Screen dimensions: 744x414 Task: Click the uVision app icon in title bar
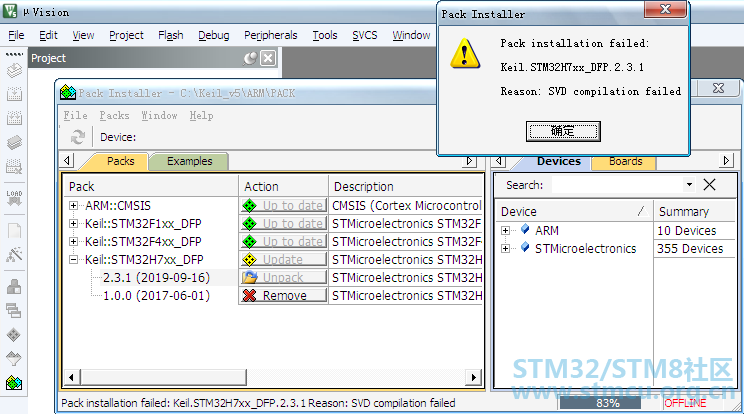pyautogui.click(x=10, y=11)
